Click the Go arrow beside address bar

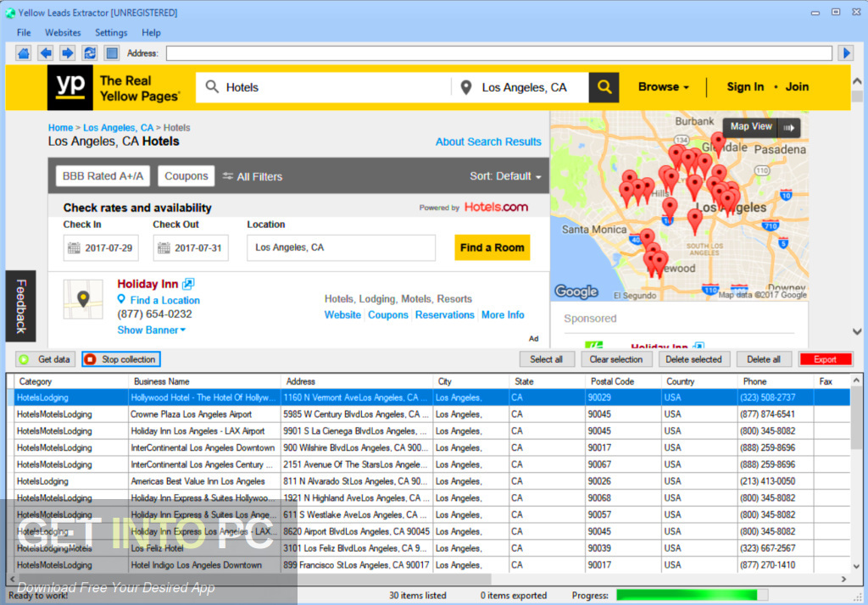[846, 53]
